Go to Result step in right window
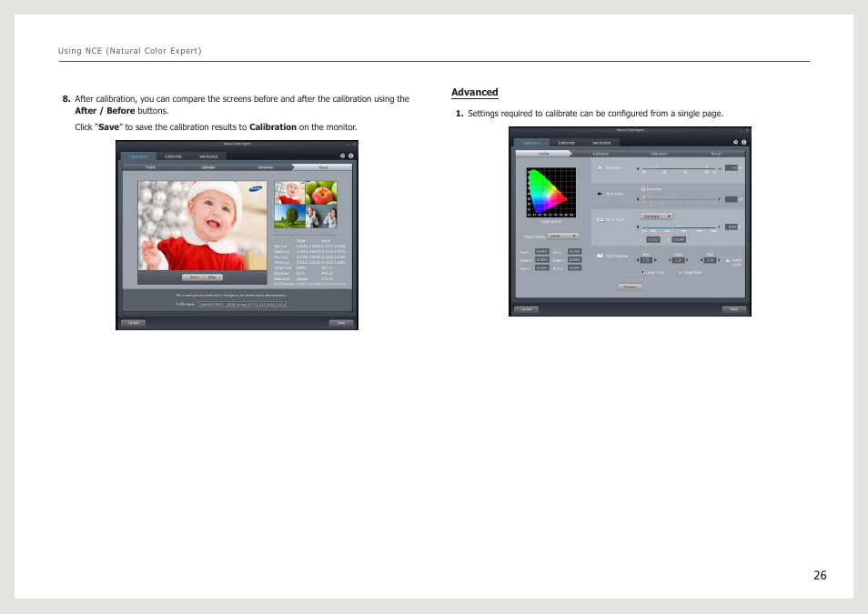The image size is (868, 614). click(x=716, y=154)
